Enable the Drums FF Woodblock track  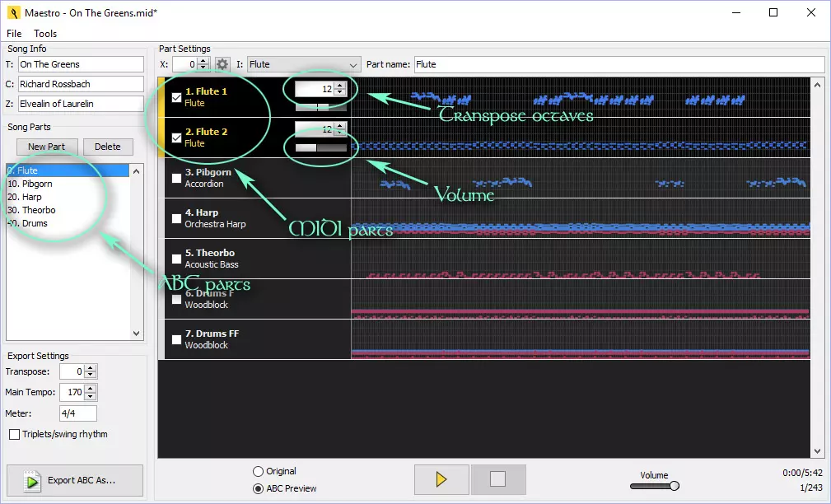(176, 339)
